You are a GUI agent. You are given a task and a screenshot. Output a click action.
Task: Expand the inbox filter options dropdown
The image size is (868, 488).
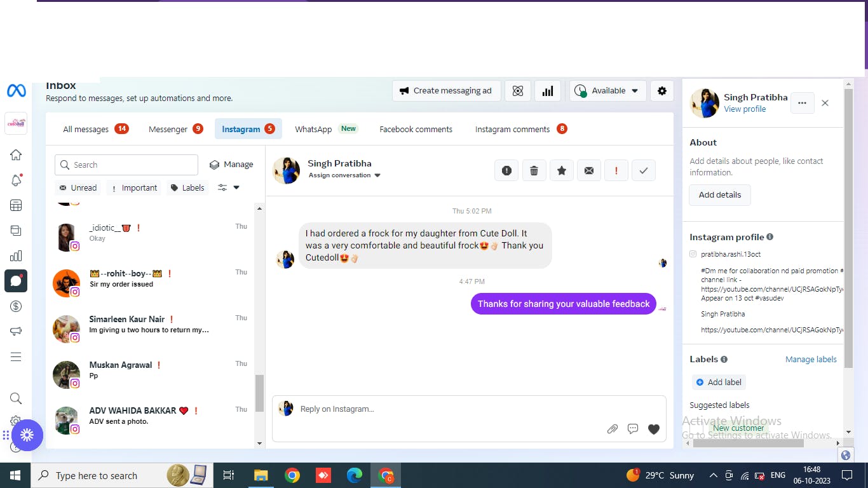[229, 188]
